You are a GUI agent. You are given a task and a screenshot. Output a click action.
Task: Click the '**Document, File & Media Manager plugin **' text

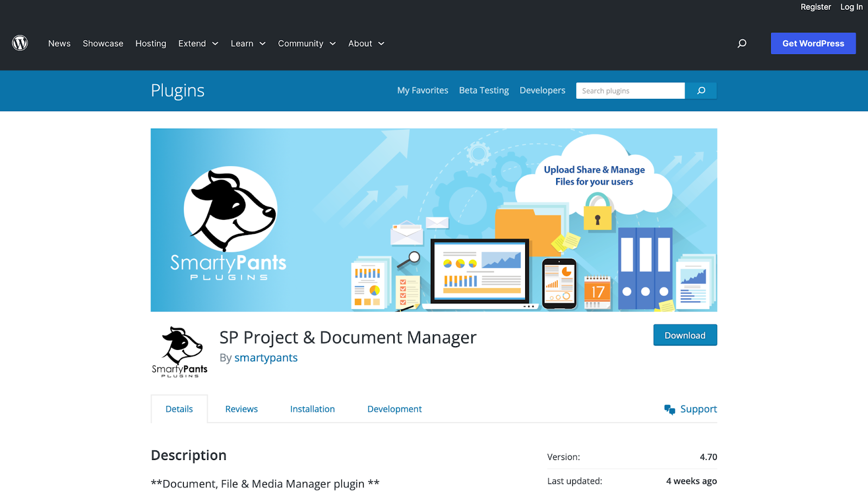click(x=265, y=484)
